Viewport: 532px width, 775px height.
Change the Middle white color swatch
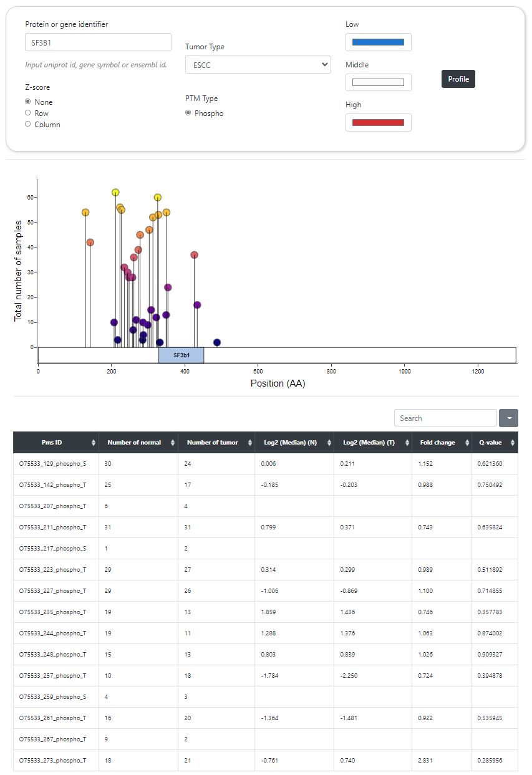pyautogui.click(x=378, y=82)
